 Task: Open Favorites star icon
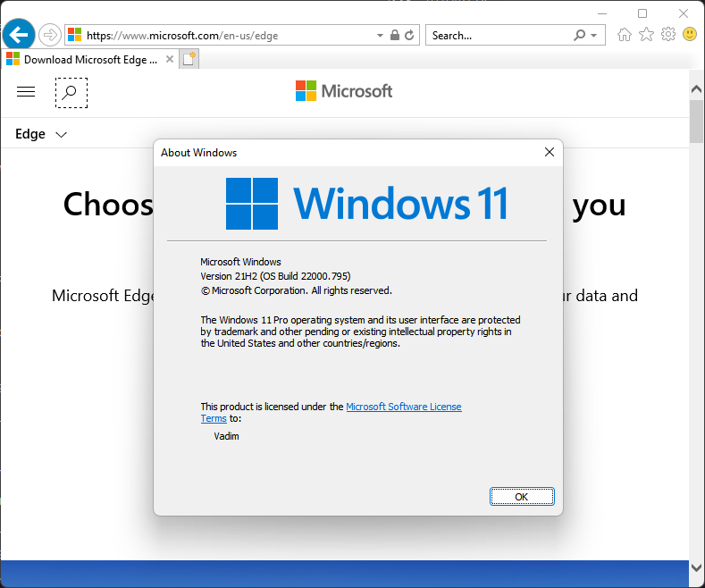click(x=646, y=34)
